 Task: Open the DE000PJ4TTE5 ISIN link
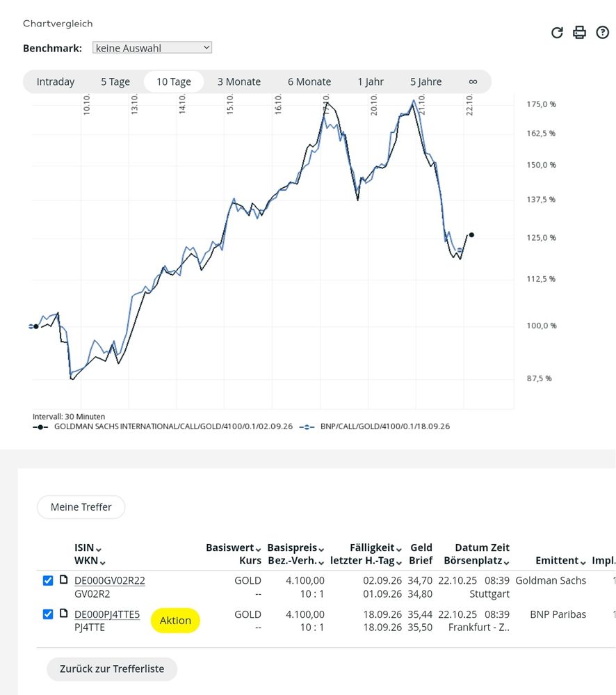(x=107, y=614)
